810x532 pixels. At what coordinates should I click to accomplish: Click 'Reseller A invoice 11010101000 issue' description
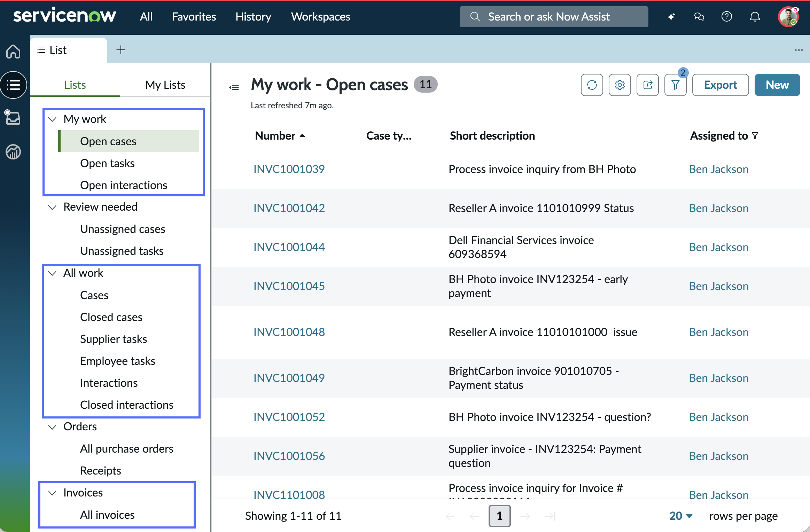click(x=543, y=332)
